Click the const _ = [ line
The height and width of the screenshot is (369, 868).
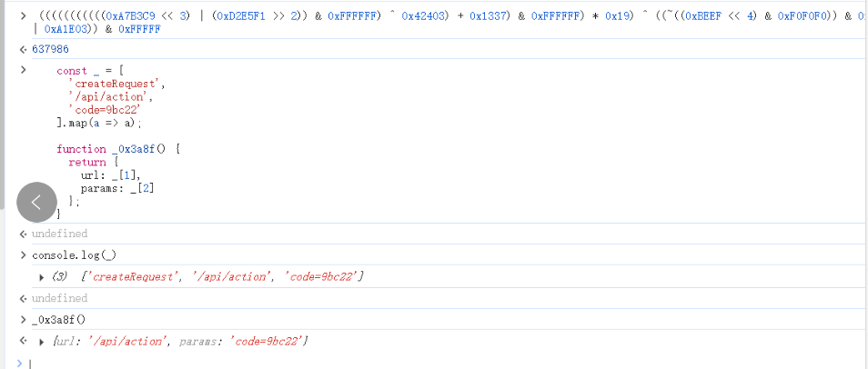(x=90, y=71)
